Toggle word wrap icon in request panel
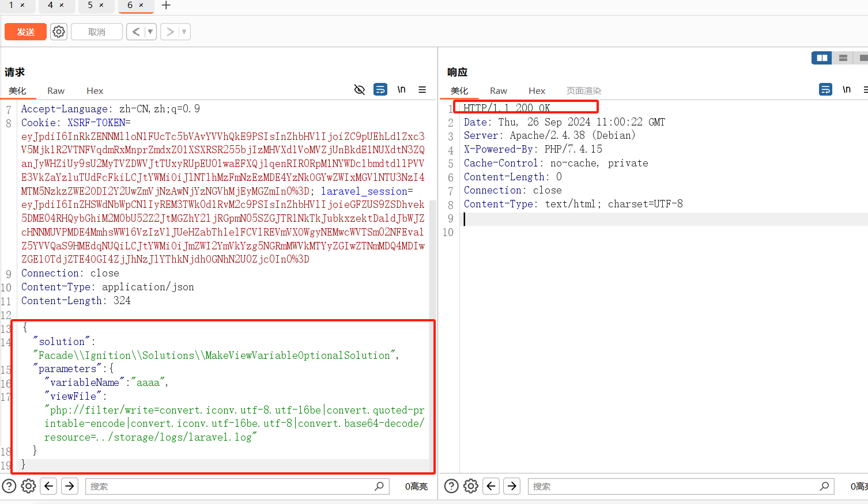This screenshot has width=868, height=504. [380, 89]
